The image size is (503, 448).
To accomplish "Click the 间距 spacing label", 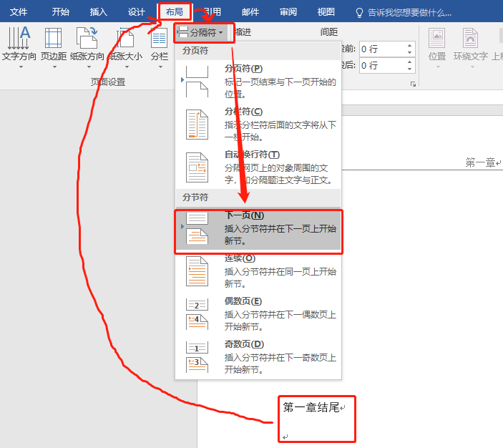I will [x=329, y=31].
